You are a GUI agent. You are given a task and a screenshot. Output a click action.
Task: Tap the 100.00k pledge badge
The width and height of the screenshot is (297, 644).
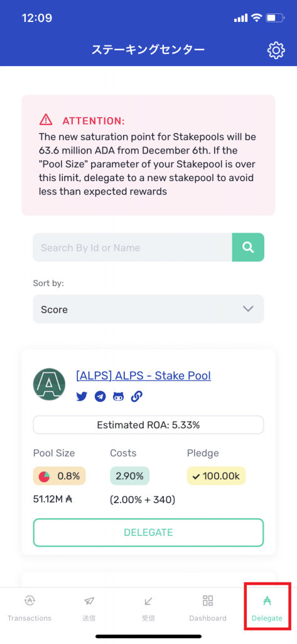(x=216, y=476)
